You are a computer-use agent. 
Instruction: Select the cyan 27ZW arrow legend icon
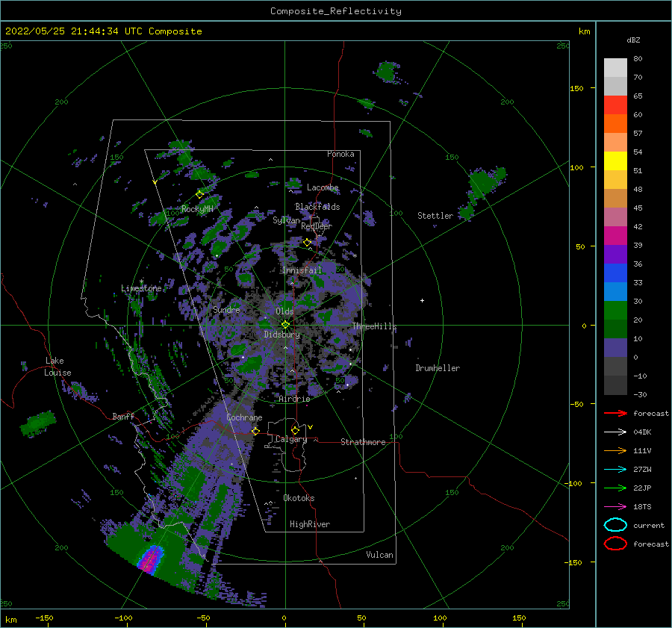tap(615, 470)
